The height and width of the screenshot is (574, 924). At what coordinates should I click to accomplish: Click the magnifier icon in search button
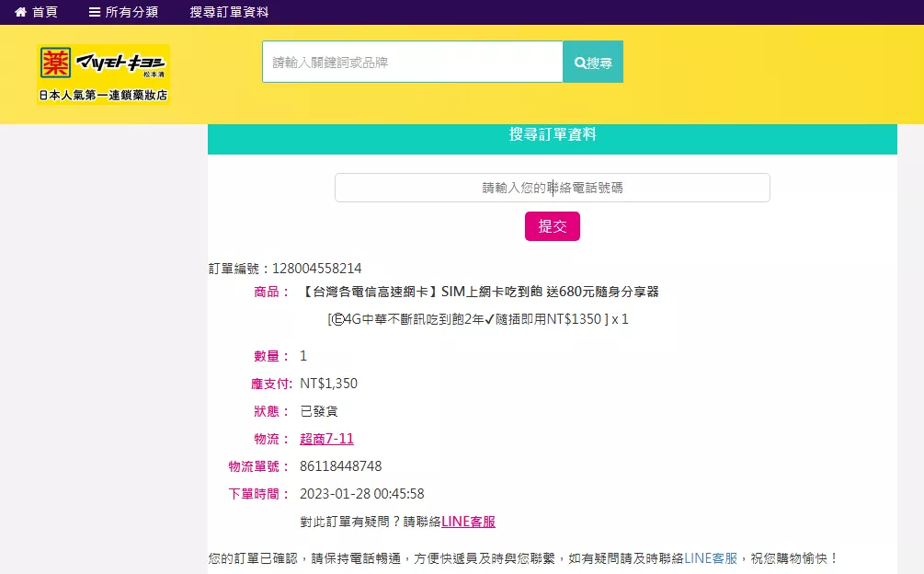click(x=580, y=63)
